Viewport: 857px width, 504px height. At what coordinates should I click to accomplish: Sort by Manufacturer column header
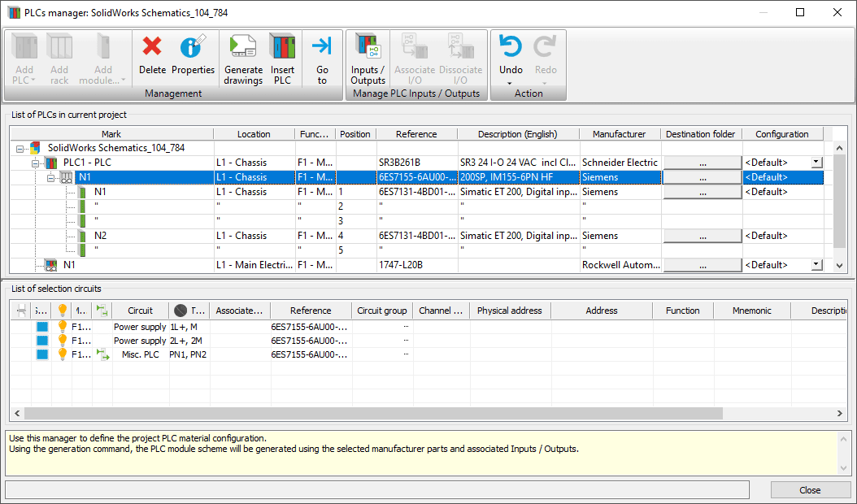[620, 134]
